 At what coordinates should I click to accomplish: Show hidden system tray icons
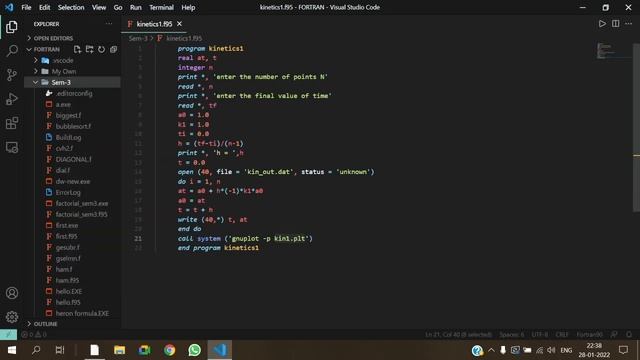pyautogui.click(x=491, y=350)
